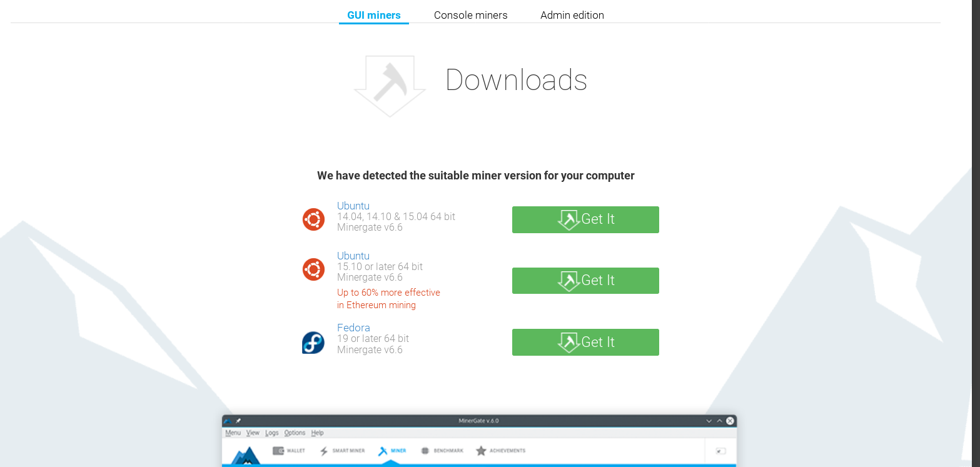Click the Ubuntu logo beside version 14.04
Viewport: 980px width, 467px height.
[313, 219]
